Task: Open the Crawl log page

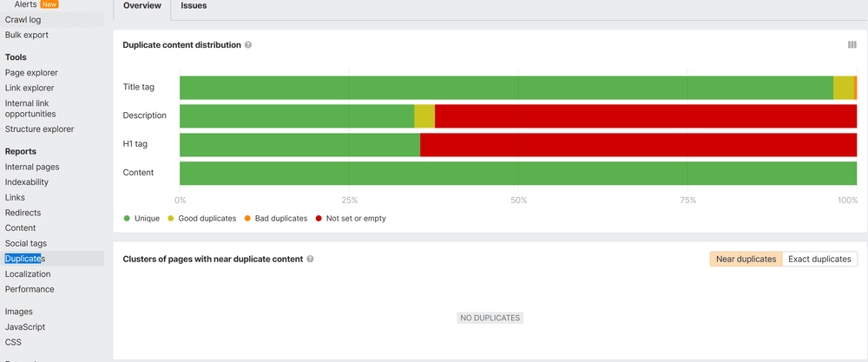Action: point(23,20)
